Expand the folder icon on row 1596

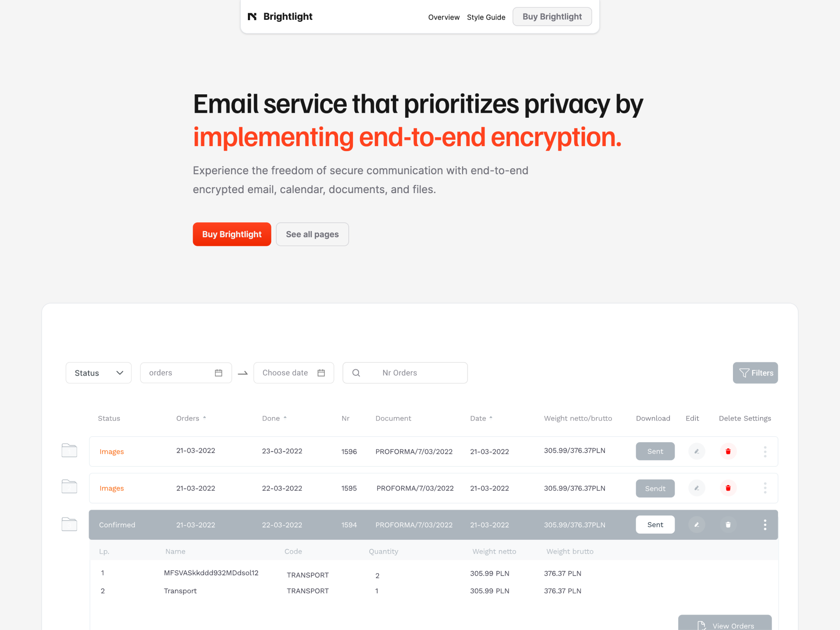[x=69, y=451]
